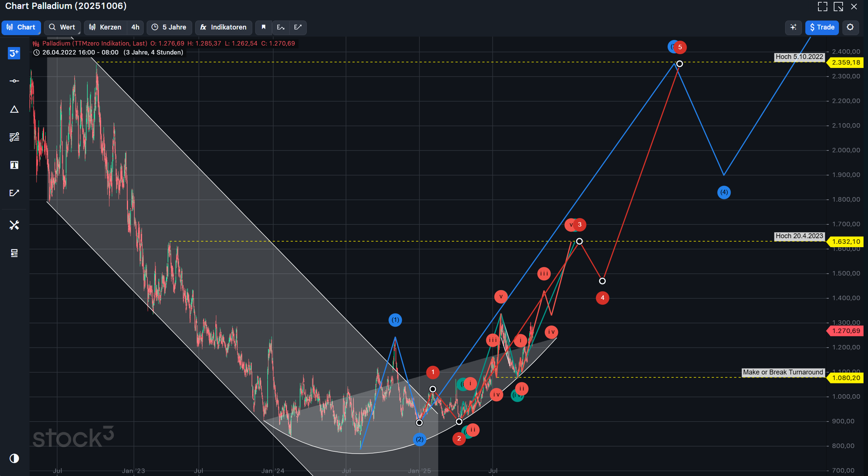
Task: Open the Elliott wave drawing tool in sidebar
Action: click(14, 193)
